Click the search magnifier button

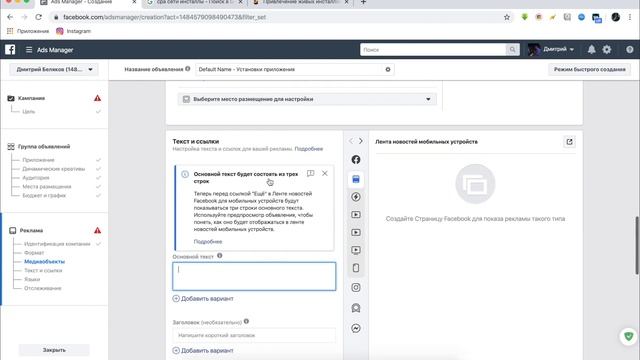[512, 50]
